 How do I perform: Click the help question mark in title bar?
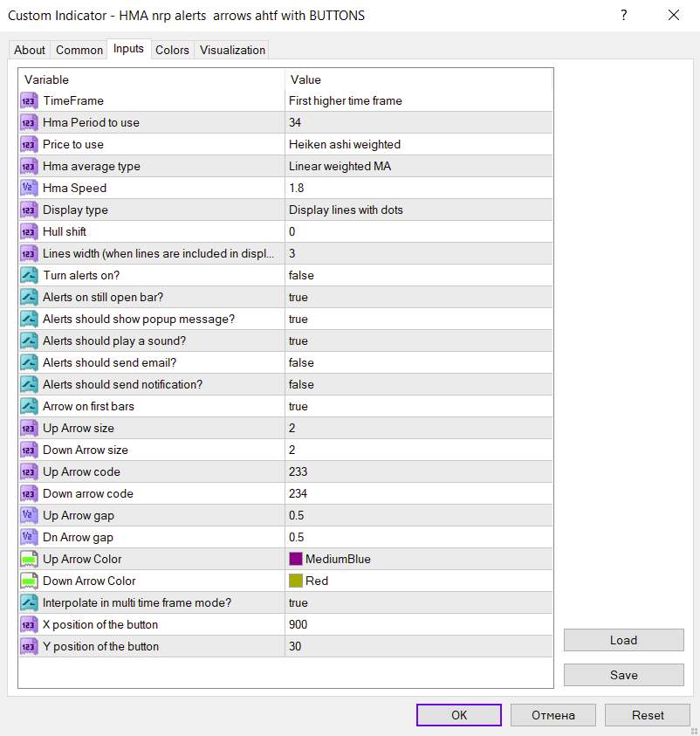(x=623, y=16)
